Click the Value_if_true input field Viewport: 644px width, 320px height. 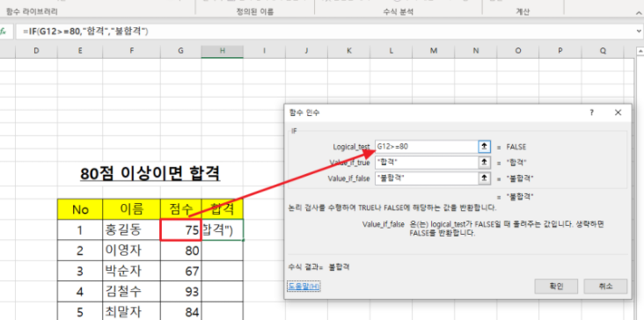(x=426, y=163)
